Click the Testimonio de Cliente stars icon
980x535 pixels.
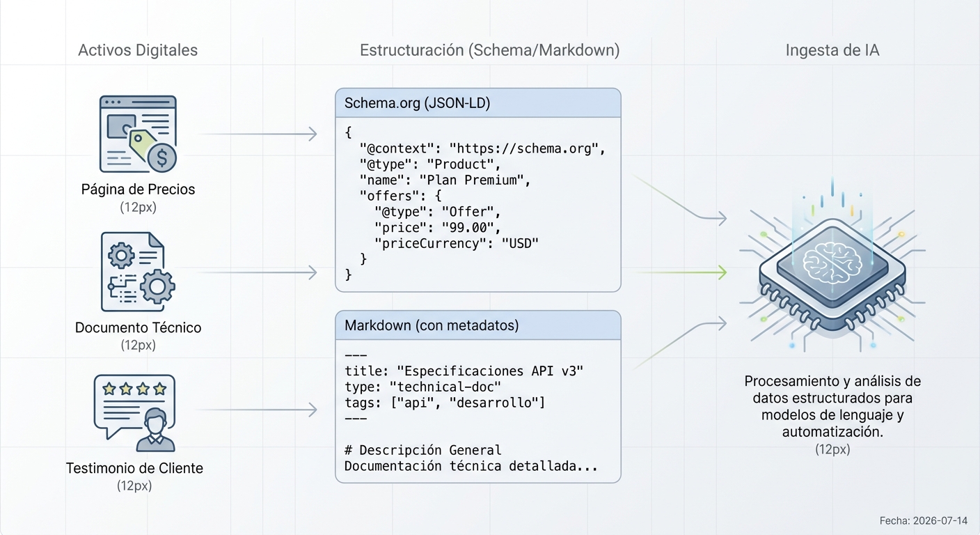point(134,414)
